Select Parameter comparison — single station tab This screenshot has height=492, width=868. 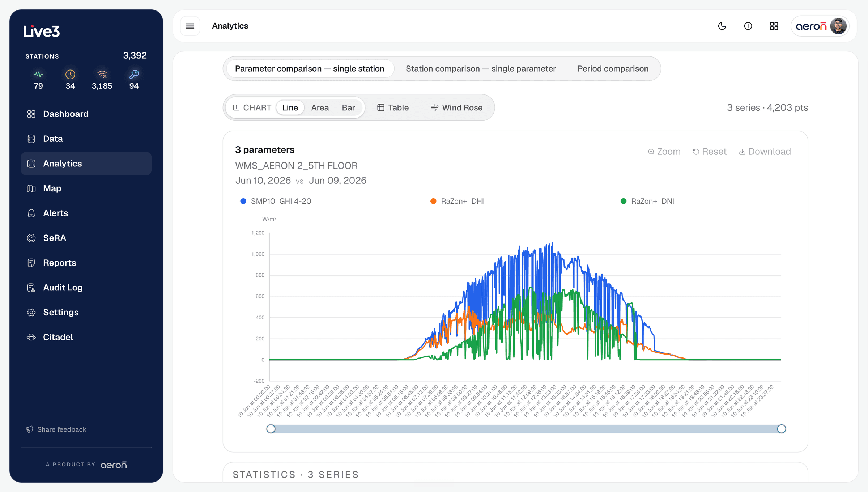coord(310,69)
